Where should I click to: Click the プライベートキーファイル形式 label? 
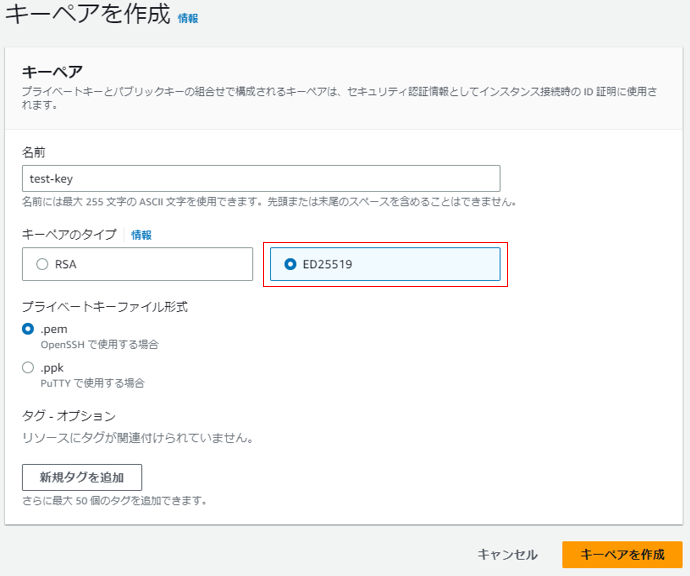tap(105, 307)
